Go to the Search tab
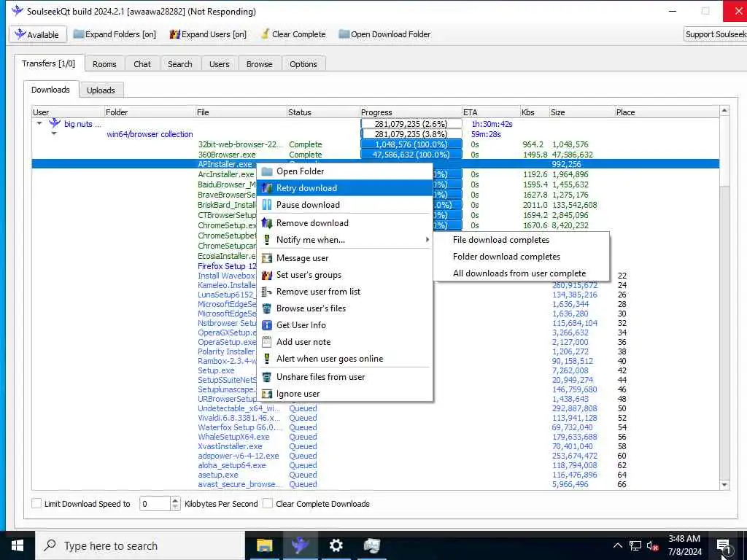The width and height of the screenshot is (747, 560). (x=180, y=64)
